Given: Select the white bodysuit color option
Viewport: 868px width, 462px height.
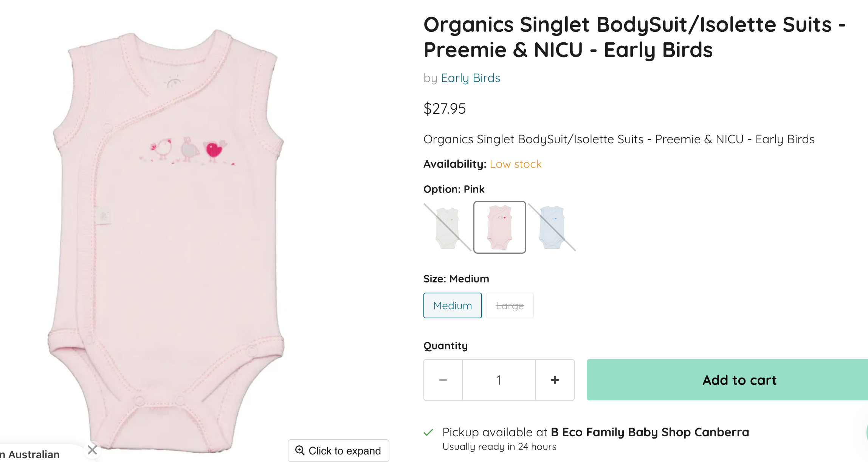Looking at the screenshot, I should (448, 227).
